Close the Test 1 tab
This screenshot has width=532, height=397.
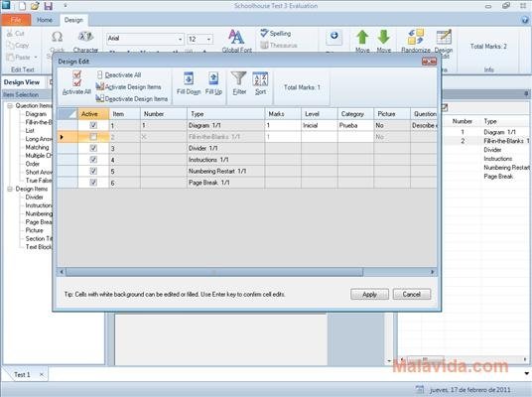[42, 374]
